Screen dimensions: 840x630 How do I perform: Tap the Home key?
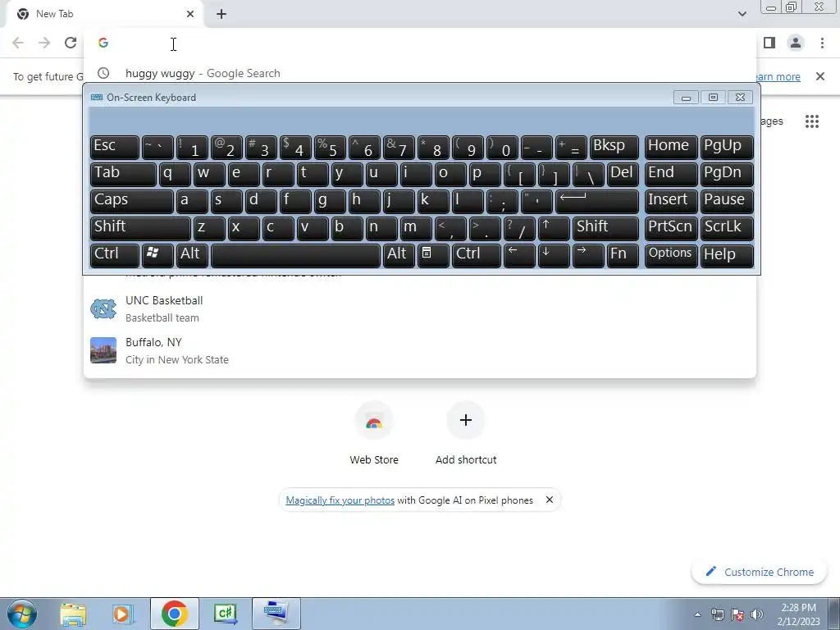pos(671,148)
